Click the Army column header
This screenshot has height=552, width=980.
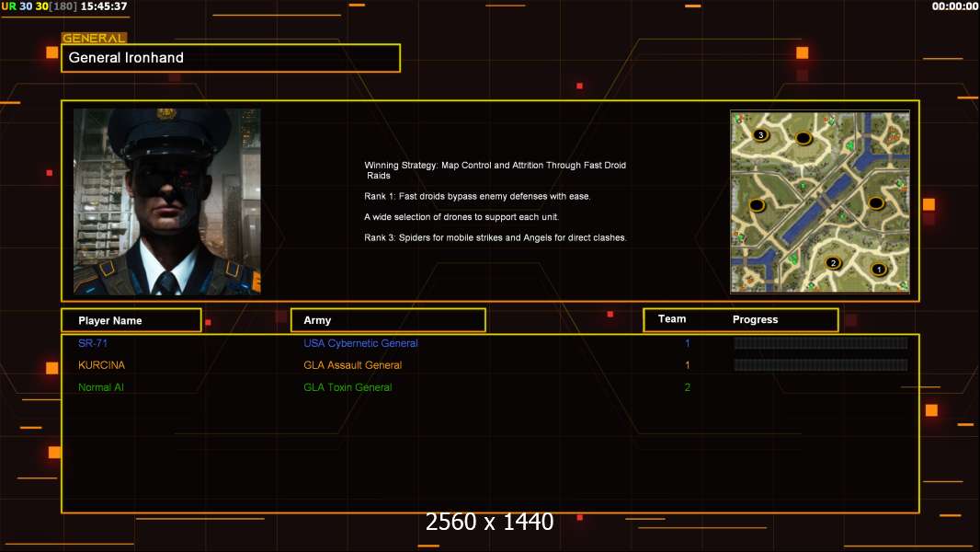(388, 320)
